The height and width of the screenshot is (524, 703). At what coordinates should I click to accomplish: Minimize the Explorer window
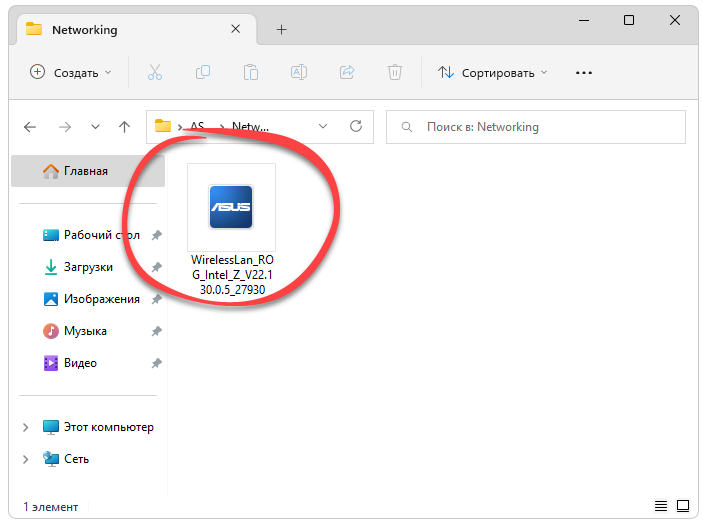[584, 20]
